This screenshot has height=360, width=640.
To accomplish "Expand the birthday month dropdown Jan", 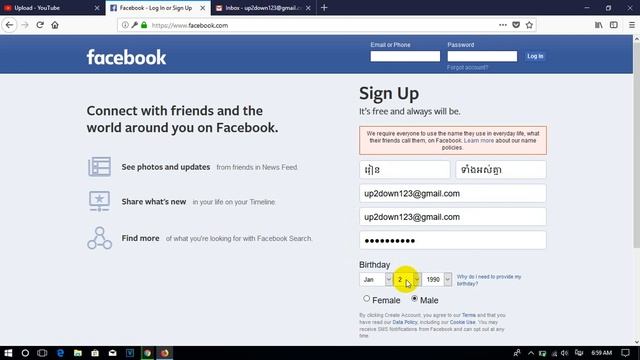I will (376, 280).
